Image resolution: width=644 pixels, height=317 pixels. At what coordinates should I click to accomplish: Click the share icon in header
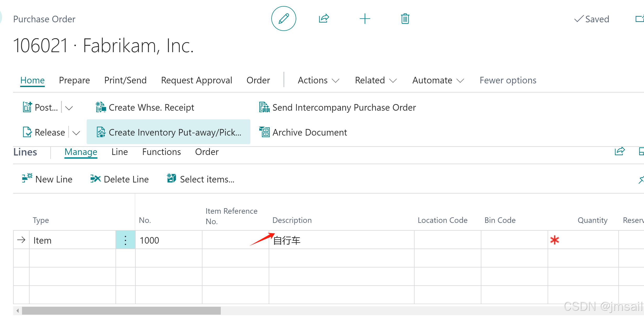324,19
